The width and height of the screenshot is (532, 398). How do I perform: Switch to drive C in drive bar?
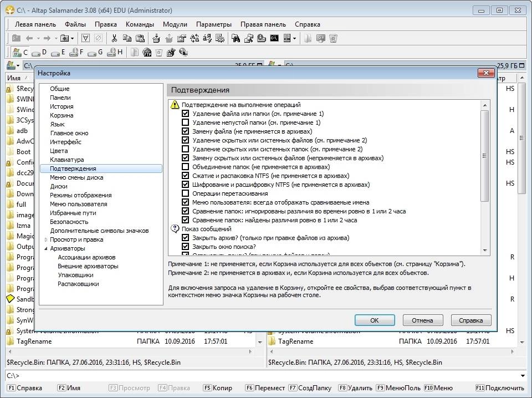[x=20, y=52]
